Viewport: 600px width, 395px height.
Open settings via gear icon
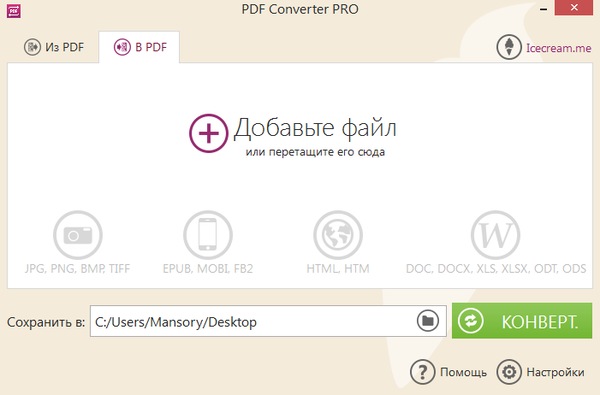click(x=509, y=372)
